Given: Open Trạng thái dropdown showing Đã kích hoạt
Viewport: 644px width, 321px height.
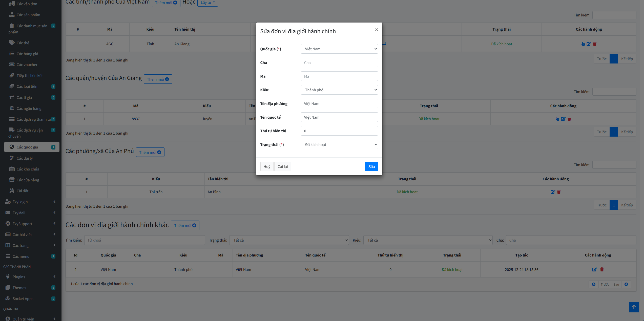Looking at the screenshot, I should coord(339,144).
